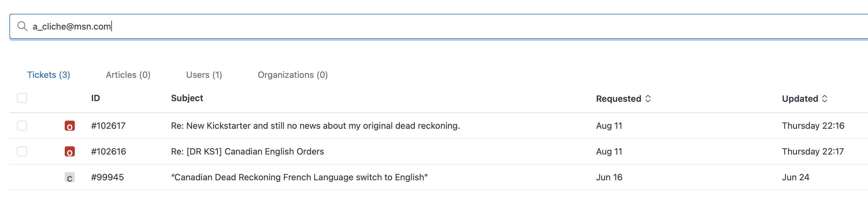
Task: Open the Canadian English Orders ticket
Action: 247,151
